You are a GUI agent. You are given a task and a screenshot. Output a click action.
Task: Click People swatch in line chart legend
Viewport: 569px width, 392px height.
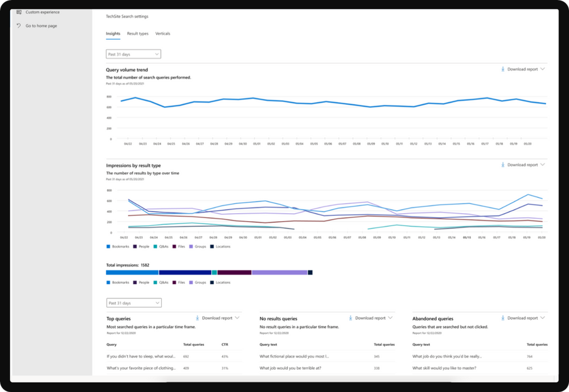click(x=135, y=247)
